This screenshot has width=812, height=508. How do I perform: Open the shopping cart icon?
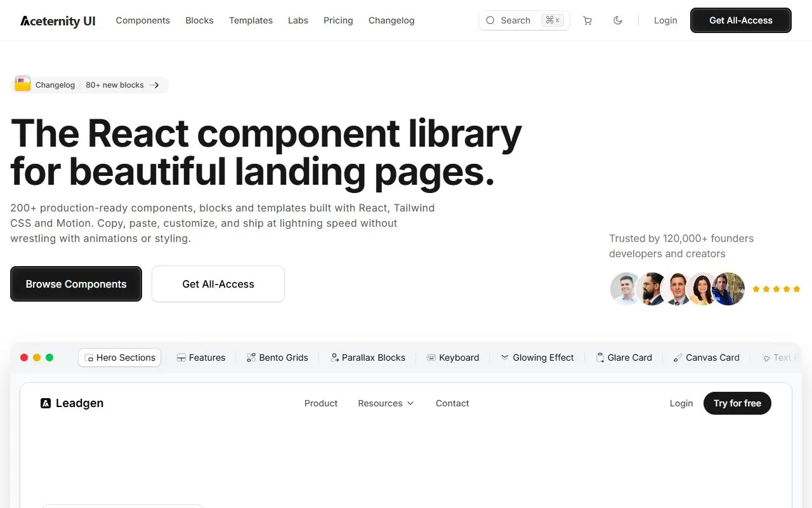(x=587, y=20)
